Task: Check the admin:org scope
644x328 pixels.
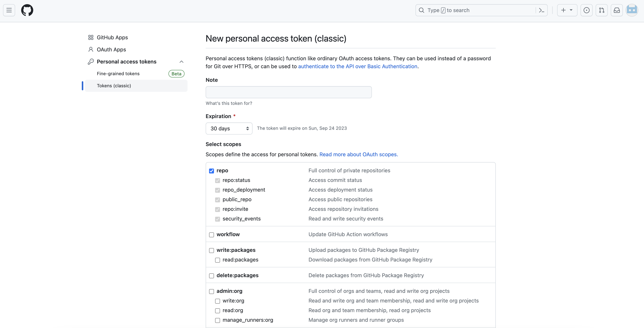Action: [212, 292]
